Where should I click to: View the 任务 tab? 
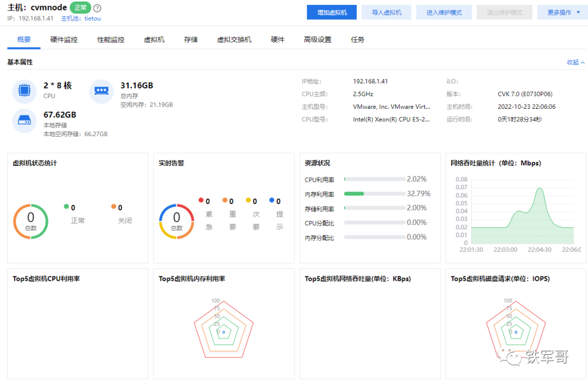tap(357, 39)
